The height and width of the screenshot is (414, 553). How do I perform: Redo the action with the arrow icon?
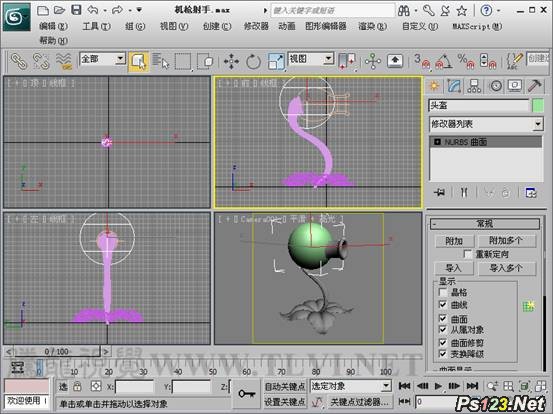pyautogui.click(x=117, y=10)
